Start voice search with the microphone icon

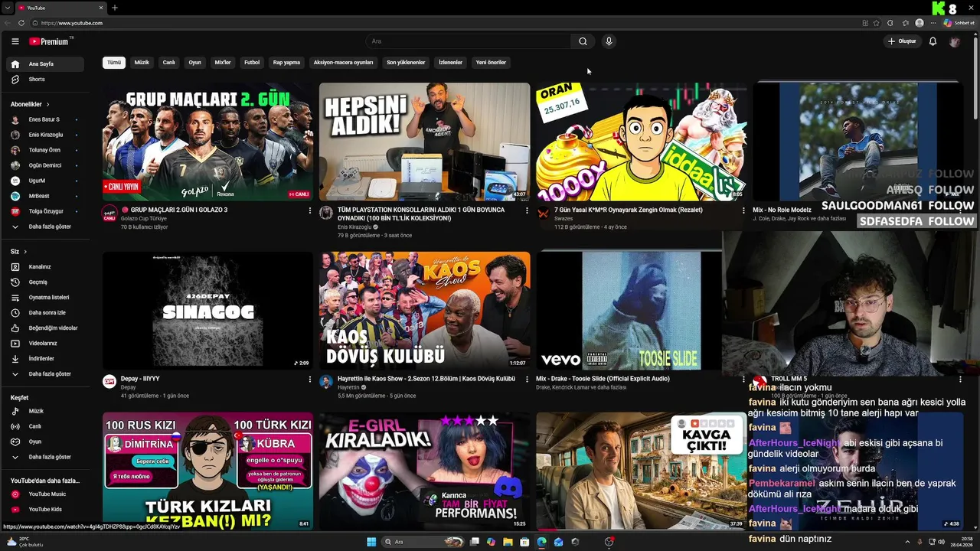pyautogui.click(x=609, y=41)
